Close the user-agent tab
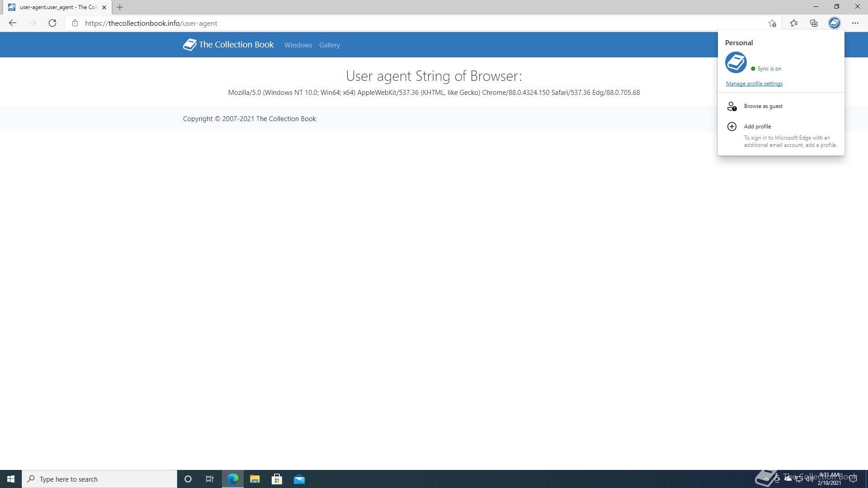This screenshot has width=868, height=488. click(x=104, y=7)
